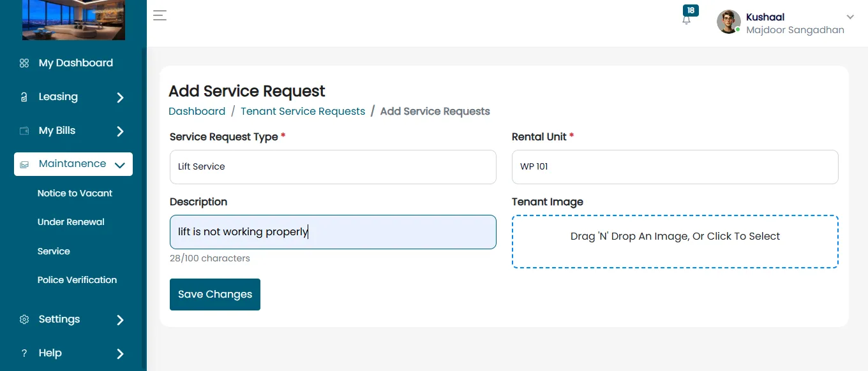Open Under Renewal submenu item
The image size is (868, 371).
pos(71,222)
